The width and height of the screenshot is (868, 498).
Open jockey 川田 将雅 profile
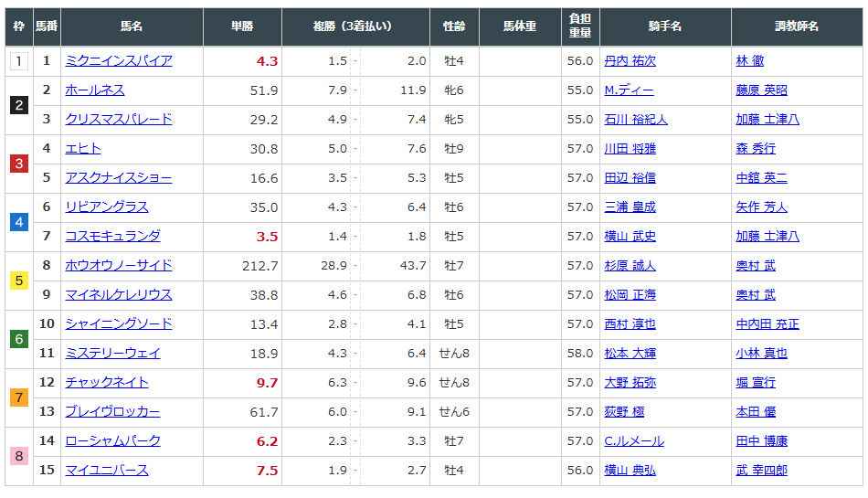click(x=630, y=149)
